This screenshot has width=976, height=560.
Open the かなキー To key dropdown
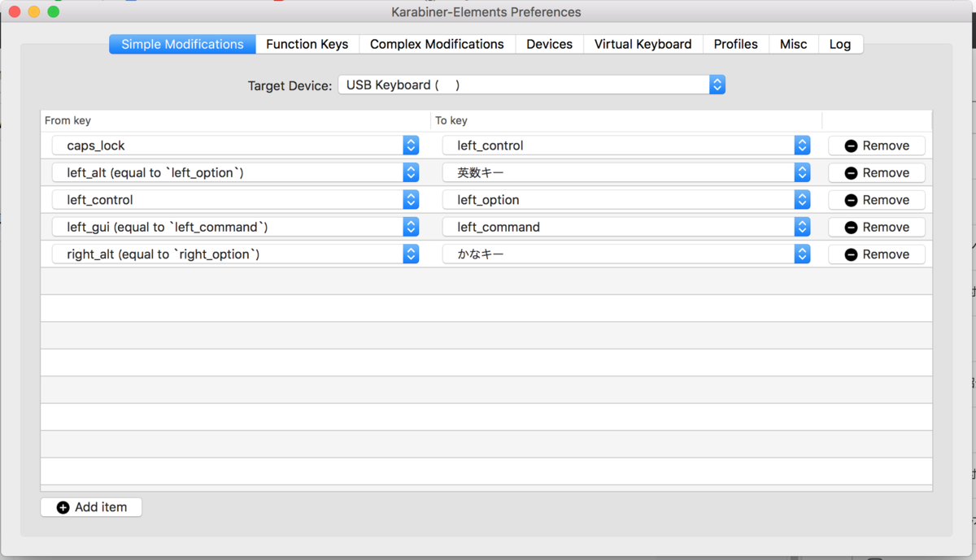tap(626, 254)
